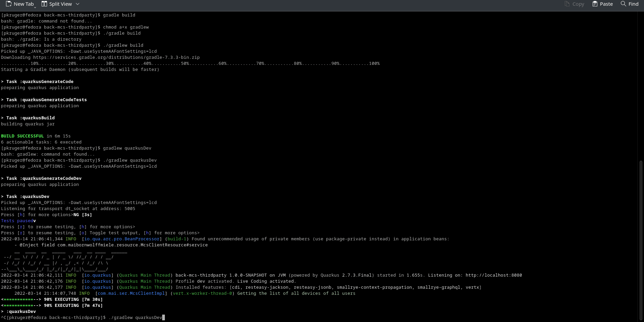Open the Split View button
This screenshot has width=644, height=322.
point(60,4)
